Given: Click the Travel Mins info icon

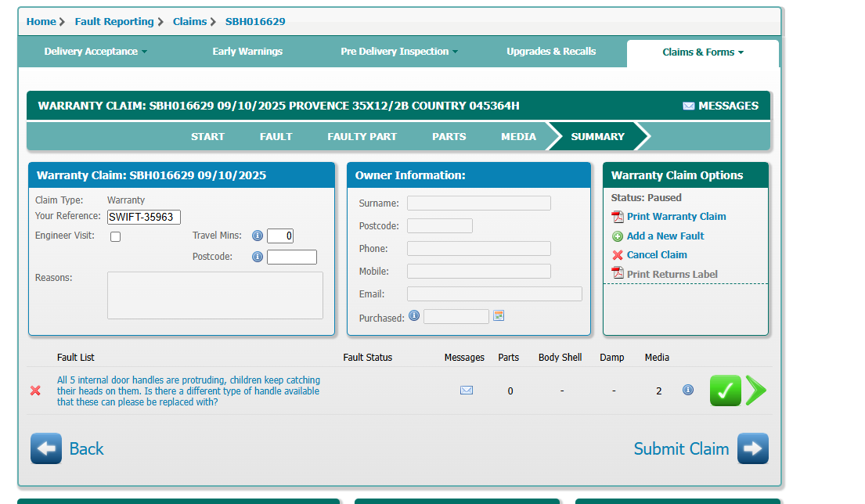Looking at the screenshot, I should (257, 236).
